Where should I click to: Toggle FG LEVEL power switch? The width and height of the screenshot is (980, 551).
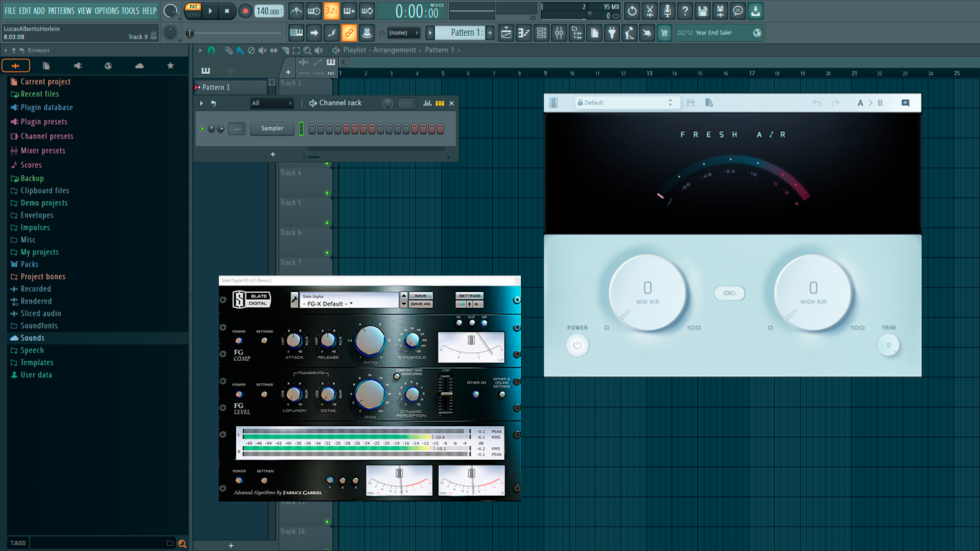239,394
